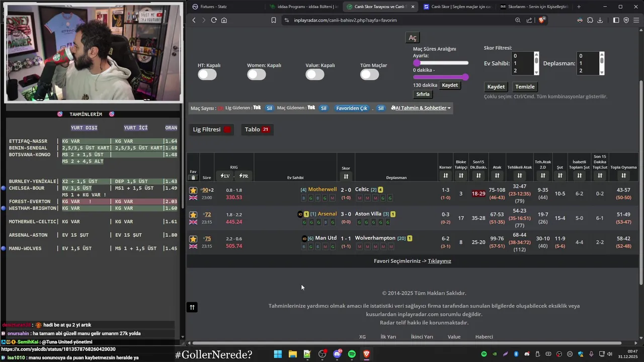Open the zoom magnifier icon in address bar
The width and height of the screenshot is (644, 362).
click(518, 20)
